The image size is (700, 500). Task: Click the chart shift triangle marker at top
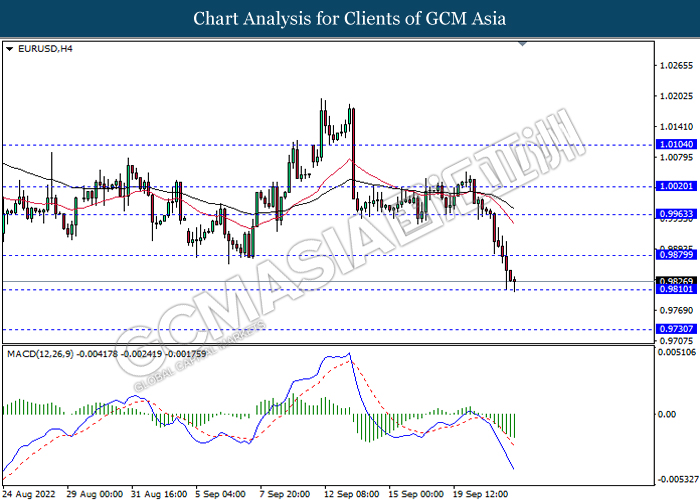click(522, 44)
